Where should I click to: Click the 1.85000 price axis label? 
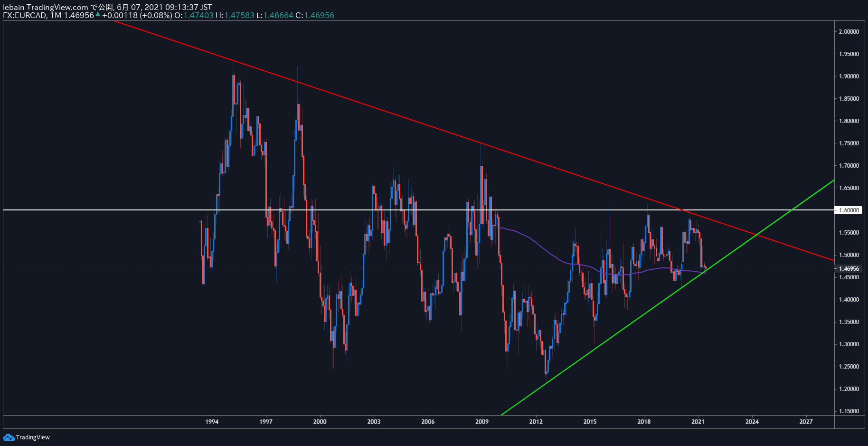coord(849,99)
